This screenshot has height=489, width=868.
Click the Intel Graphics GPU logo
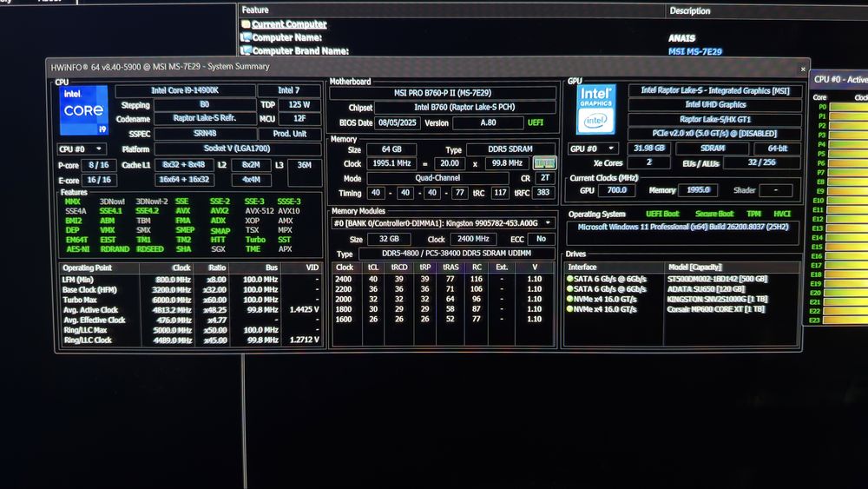(x=595, y=109)
